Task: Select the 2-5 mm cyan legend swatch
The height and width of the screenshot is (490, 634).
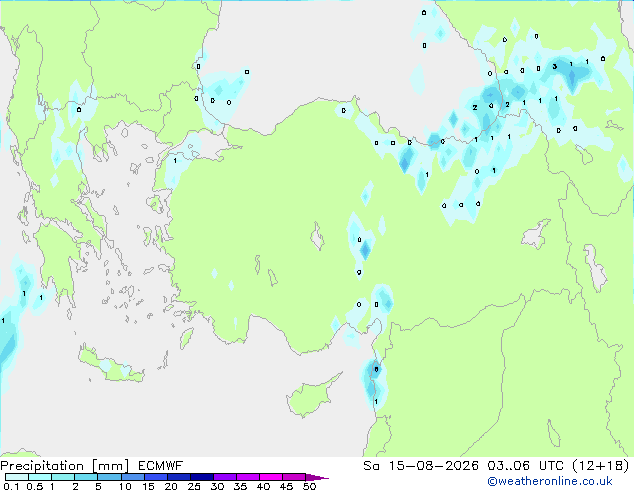Action: [87, 477]
